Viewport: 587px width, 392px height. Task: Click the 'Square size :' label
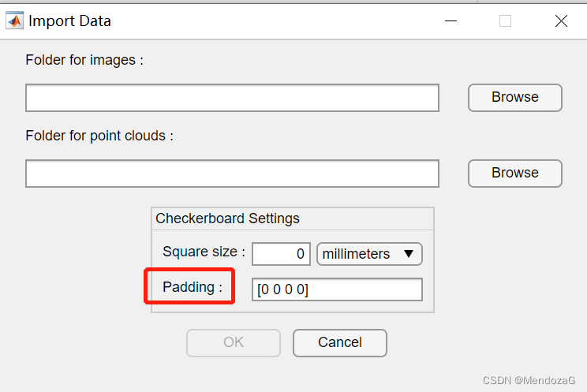(204, 252)
